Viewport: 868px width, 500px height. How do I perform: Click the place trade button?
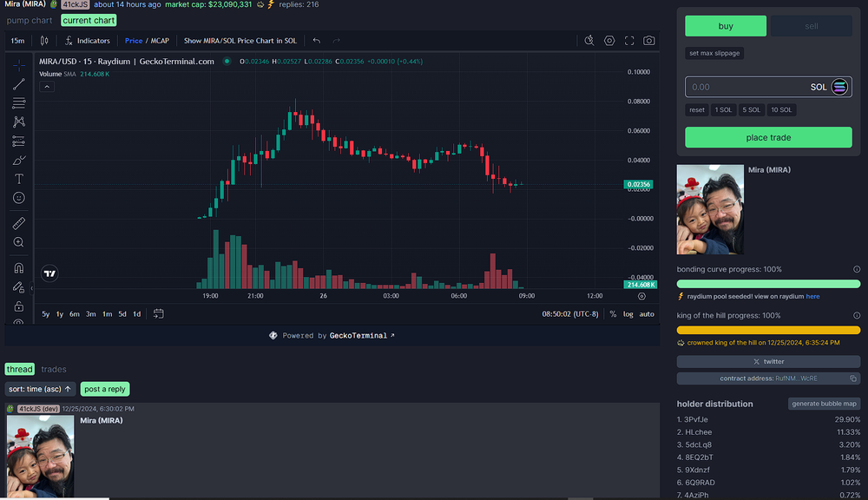pyautogui.click(x=768, y=137)
